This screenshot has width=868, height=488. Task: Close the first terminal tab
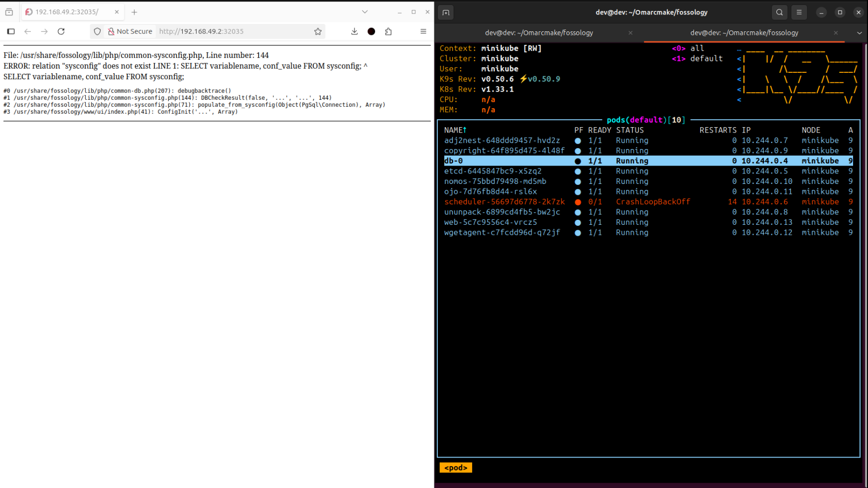tap(630, 33)
